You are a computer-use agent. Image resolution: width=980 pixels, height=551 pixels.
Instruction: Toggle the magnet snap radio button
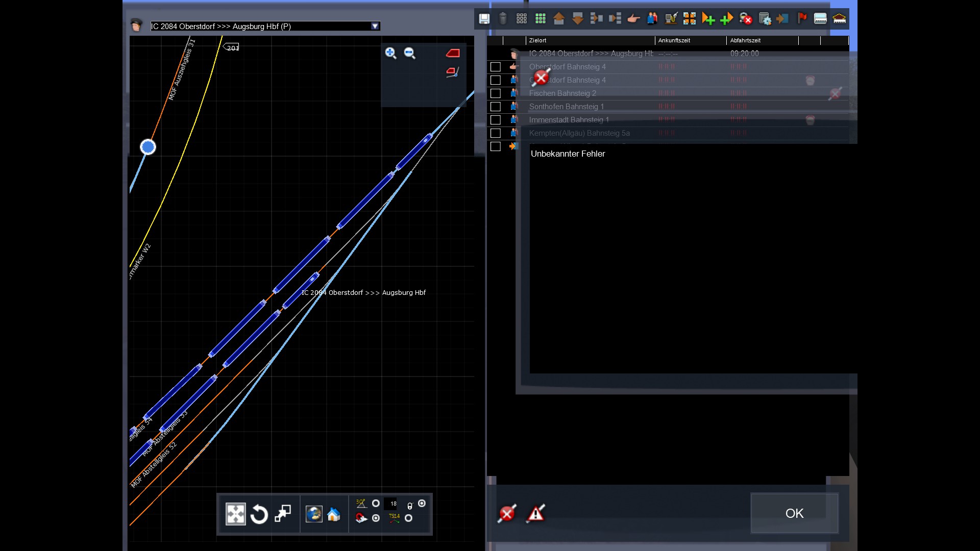(376, 518)
